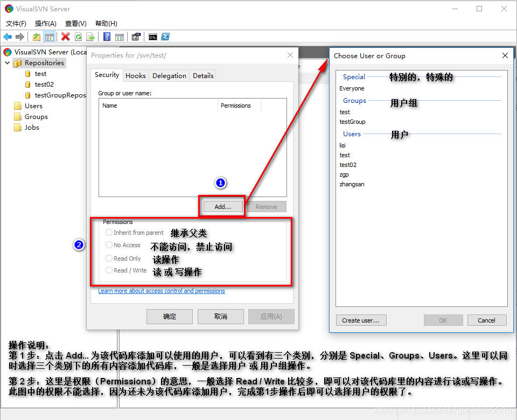Viewport: 517px width, 420px height.
Task: Select testGroup under Groups
Action: pyautogui.click(x=352, y=122)
